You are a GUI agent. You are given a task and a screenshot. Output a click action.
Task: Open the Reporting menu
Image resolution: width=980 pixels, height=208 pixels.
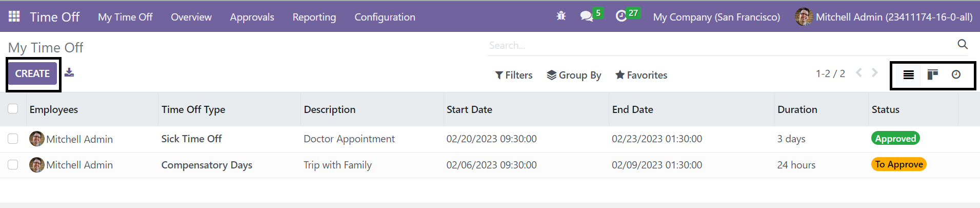(314, 17)
